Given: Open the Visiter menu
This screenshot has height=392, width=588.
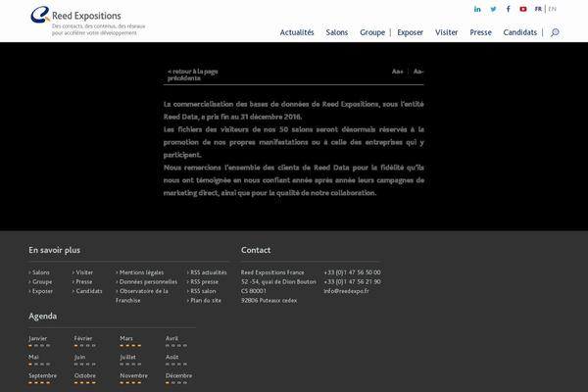Looking at the screenshot, I should [x=446, y=32].
